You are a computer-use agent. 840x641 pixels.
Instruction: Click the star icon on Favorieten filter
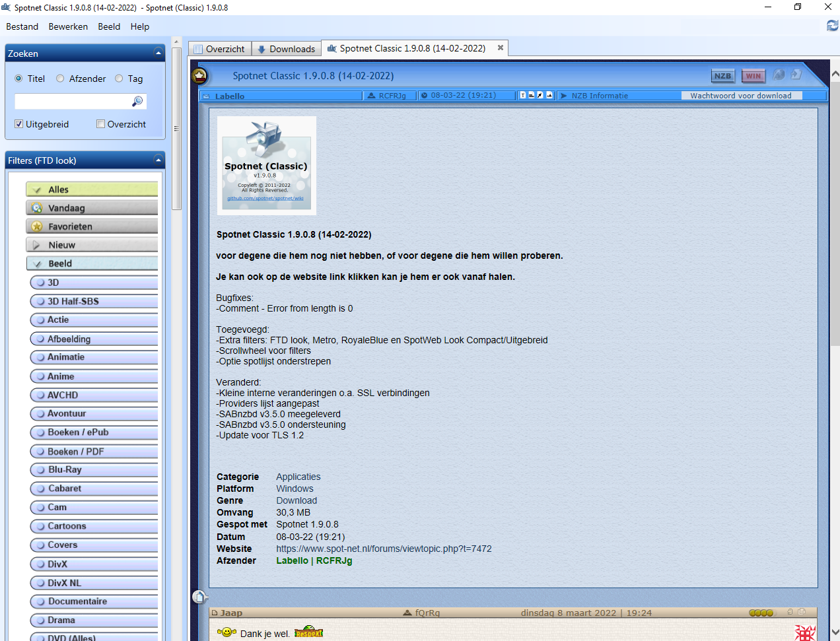click(37, 226)
